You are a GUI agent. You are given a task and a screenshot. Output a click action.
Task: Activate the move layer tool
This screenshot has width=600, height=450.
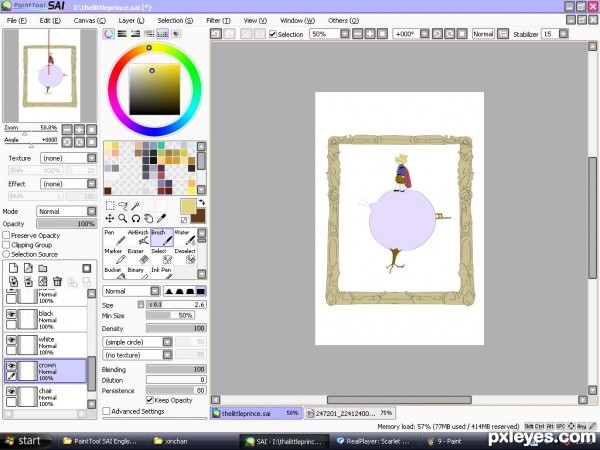coord(110,218)
